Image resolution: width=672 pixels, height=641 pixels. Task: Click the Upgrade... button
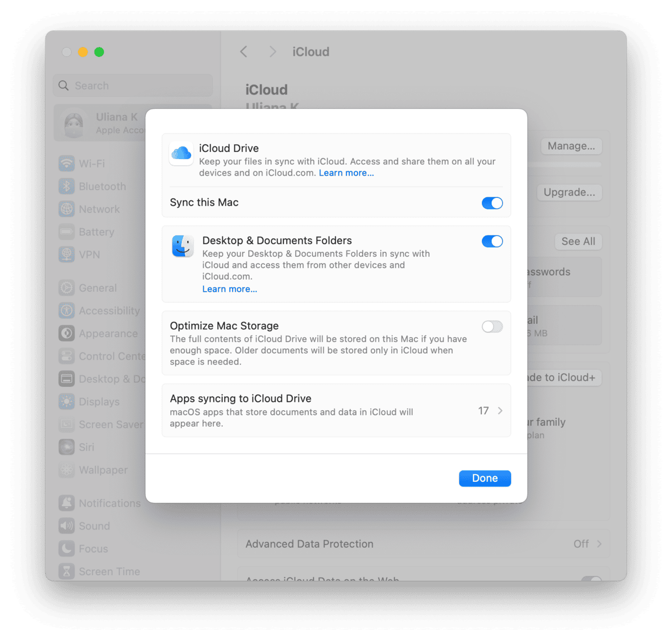[x=569, y=192]
